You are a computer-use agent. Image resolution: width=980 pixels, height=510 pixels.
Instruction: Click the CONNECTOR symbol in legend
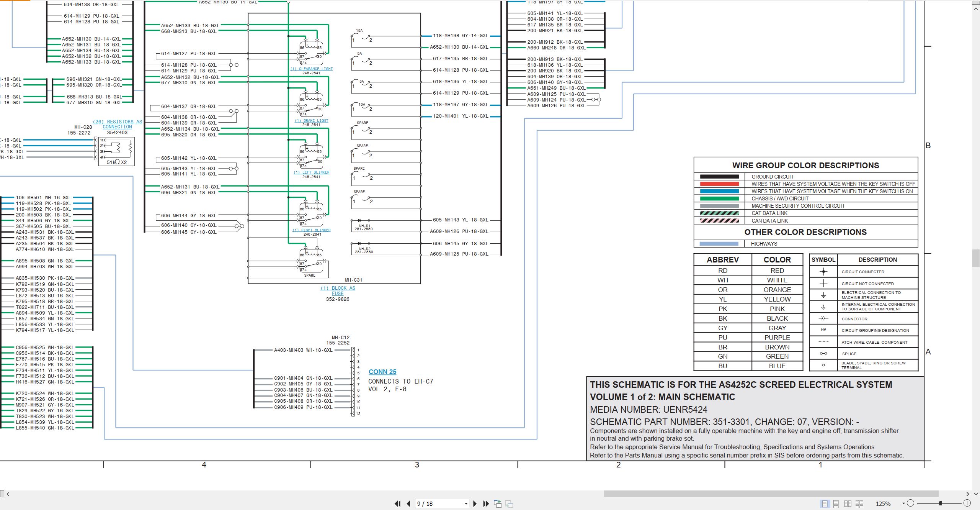click(x=823, y=318)
